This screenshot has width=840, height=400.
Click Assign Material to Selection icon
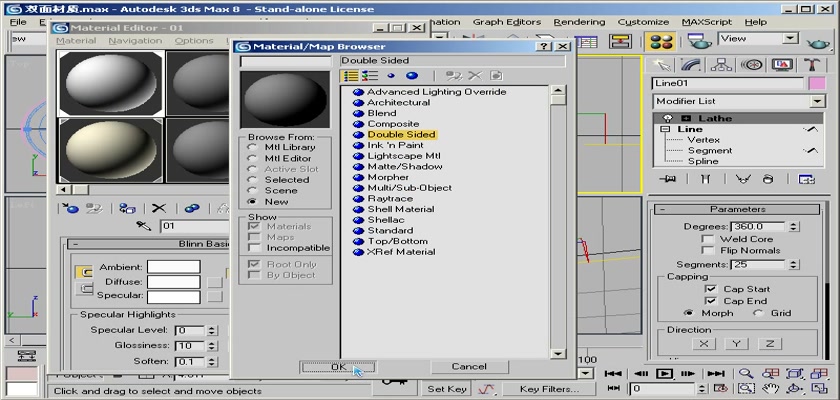point(127,208)
